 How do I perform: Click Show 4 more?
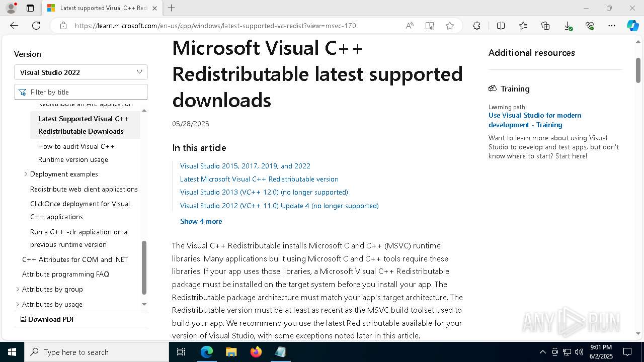(201, 221)
